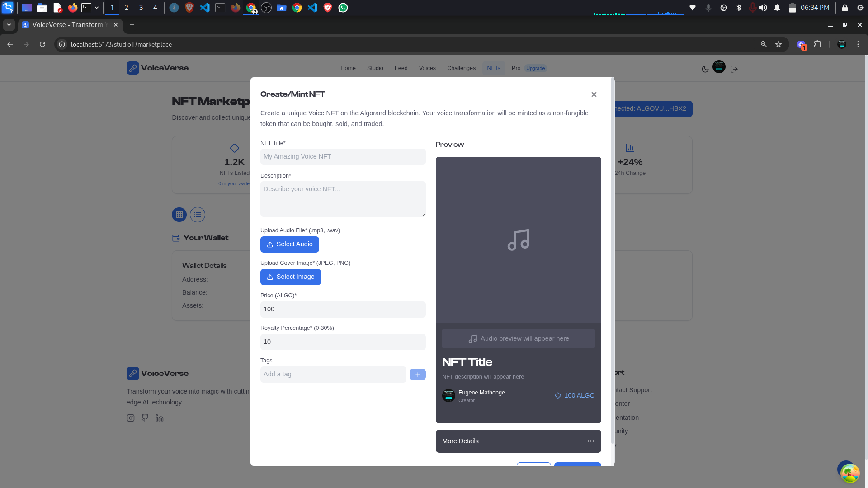This screenshot has height=488, width=868.
Task: Open the Challenges nav tab
Action: pos(461,68)
